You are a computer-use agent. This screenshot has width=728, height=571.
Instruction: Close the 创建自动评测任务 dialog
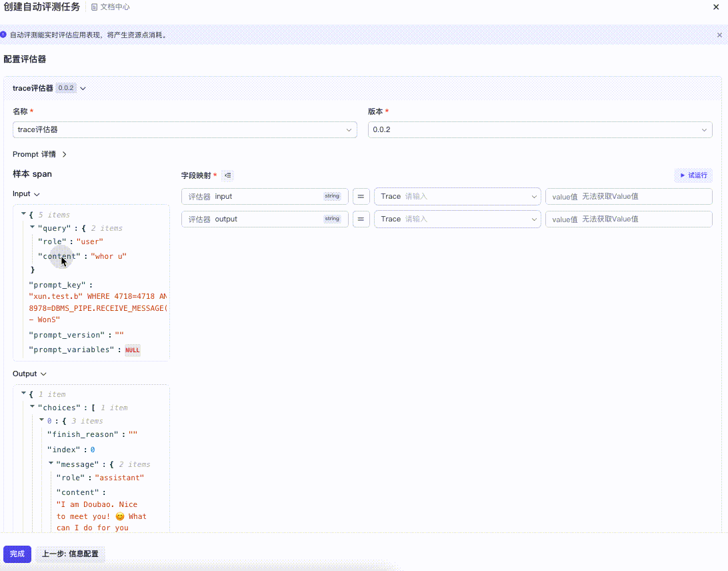[716, 7]
